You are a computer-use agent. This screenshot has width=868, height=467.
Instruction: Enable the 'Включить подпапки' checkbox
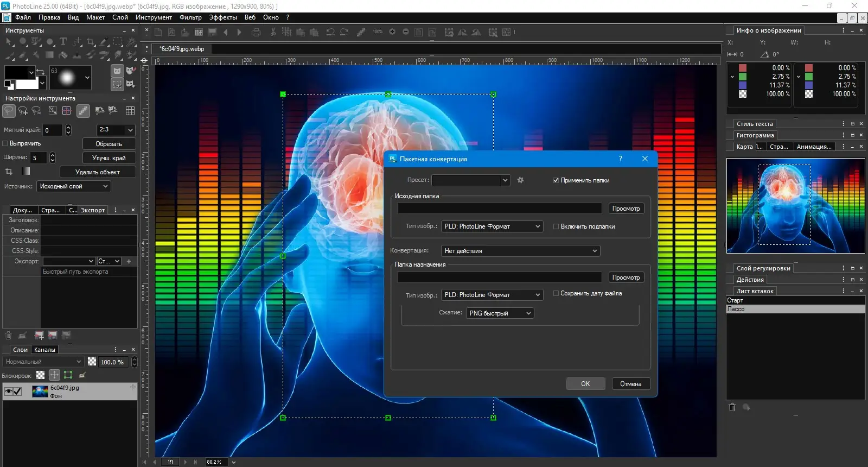(x=556, y=226)
